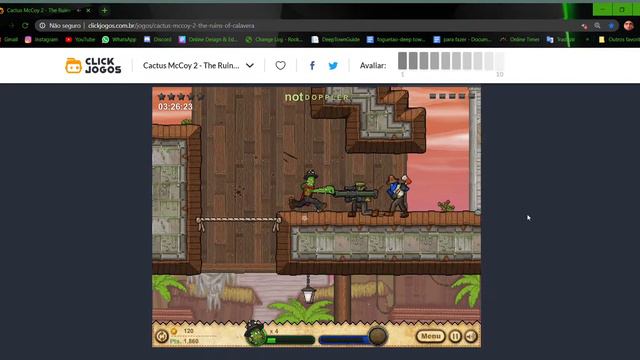
Task: Click the blue weapon energy bar
Action: click(344, 340)
